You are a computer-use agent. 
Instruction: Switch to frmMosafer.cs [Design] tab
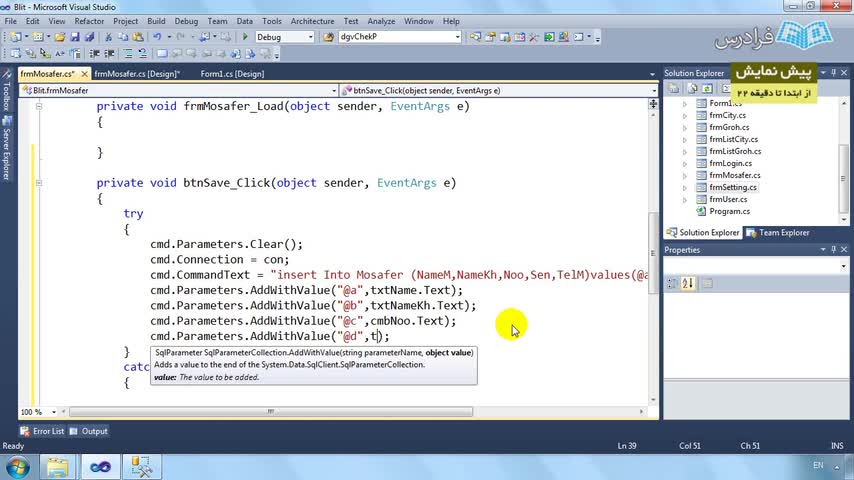pos(137,74)
